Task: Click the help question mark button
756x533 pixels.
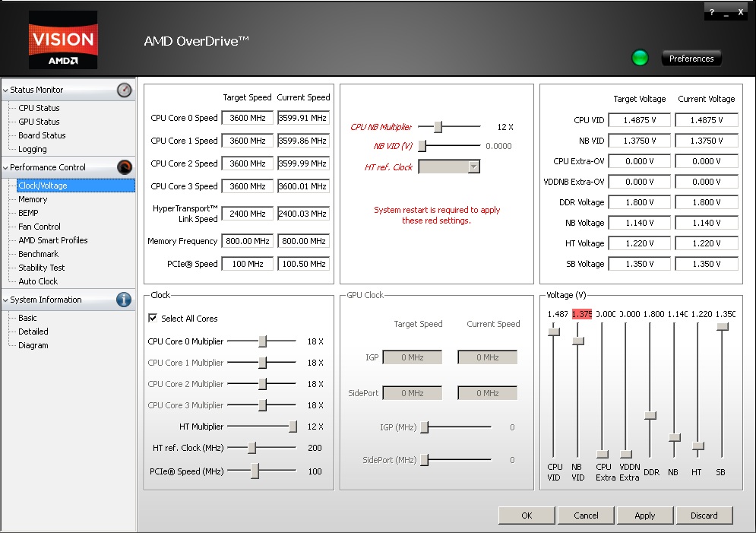Action: (712, 12)
